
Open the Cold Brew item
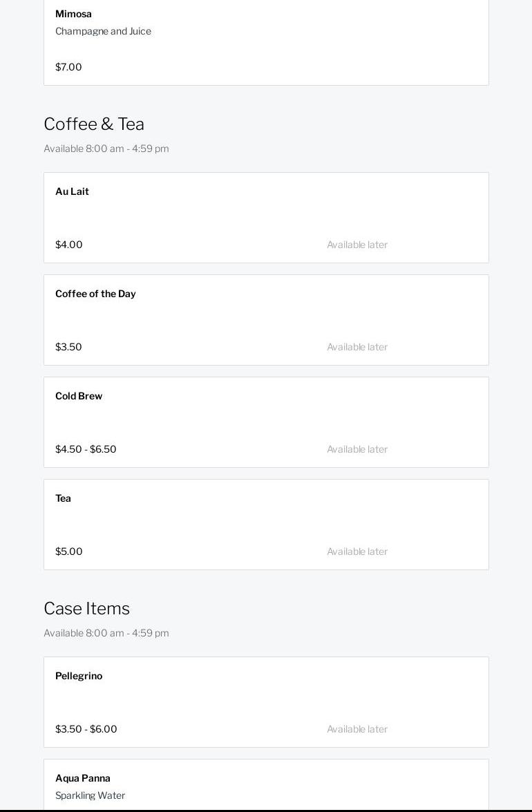click(x=79, y=396)
